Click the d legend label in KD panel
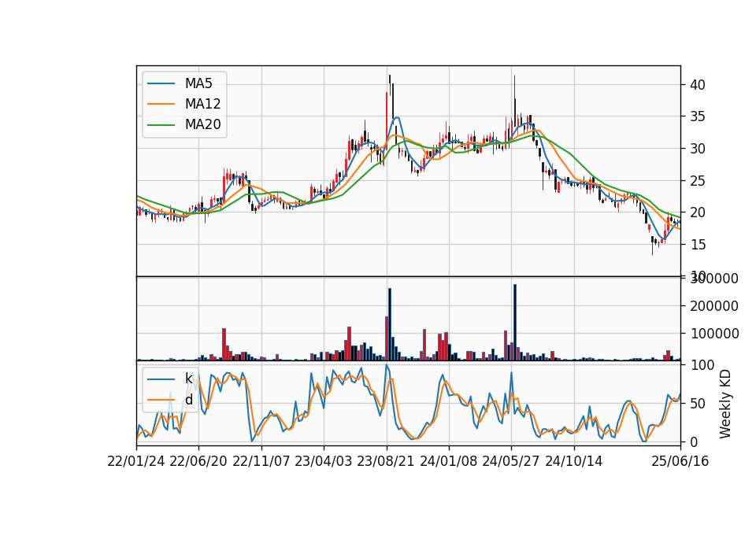The width and height of the screenshot is (756, 543). point(189,400)
